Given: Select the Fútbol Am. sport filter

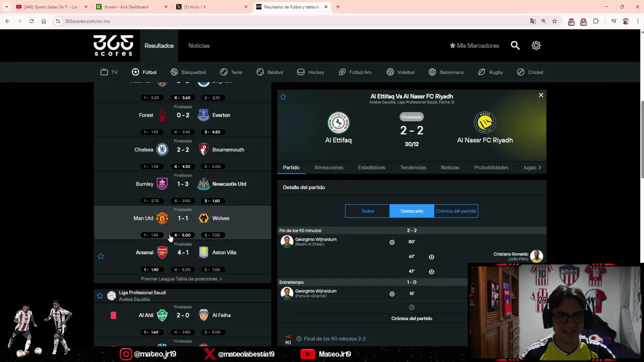Looking at the screenshot, I should coord(355,72).
